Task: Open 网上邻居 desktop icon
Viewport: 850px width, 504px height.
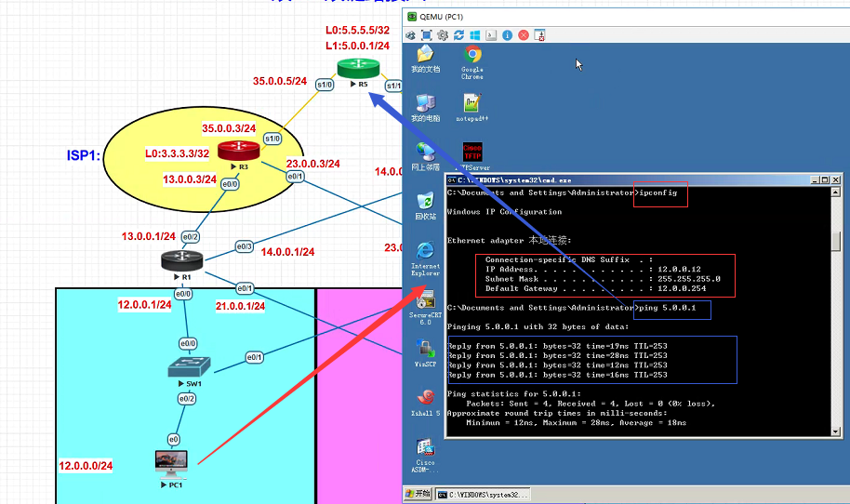Action: point(426,156)
